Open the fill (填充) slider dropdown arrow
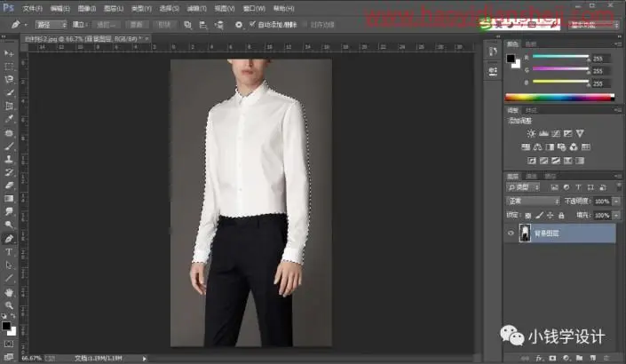The width and height of the screenshot is (626, 364). (x=617, y=216)
